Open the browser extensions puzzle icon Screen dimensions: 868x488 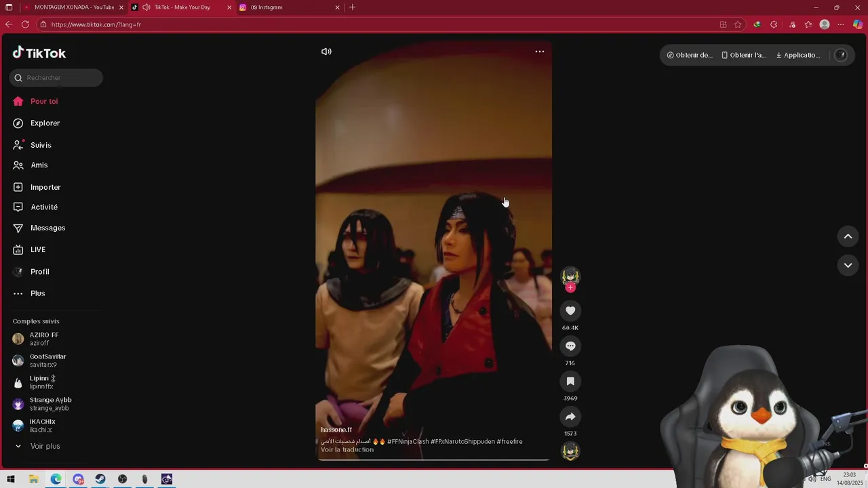[774, 24]
